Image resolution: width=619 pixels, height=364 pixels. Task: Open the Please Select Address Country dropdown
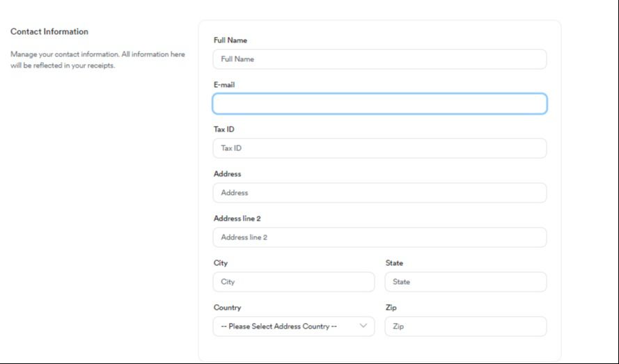tap(285, 326)
